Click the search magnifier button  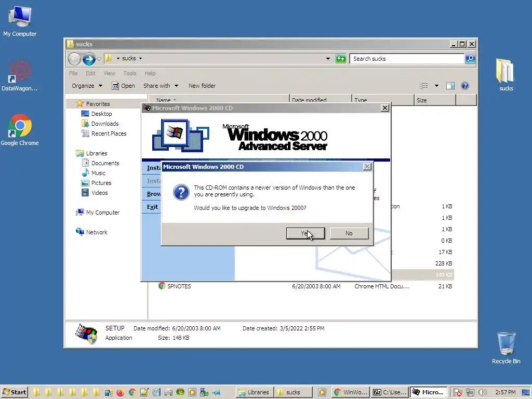coord(470,59)
